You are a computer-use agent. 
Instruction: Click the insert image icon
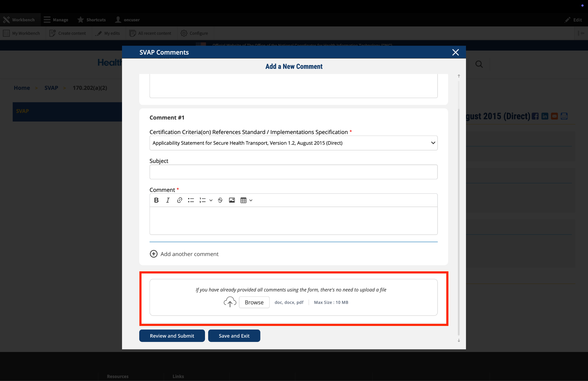click(x=232, y=200)
